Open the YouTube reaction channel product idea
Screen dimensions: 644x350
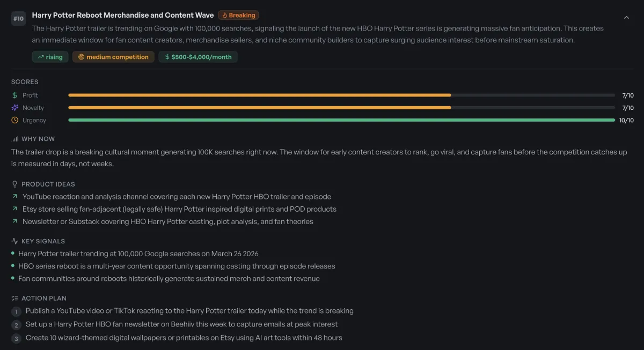tap(177, 197)
